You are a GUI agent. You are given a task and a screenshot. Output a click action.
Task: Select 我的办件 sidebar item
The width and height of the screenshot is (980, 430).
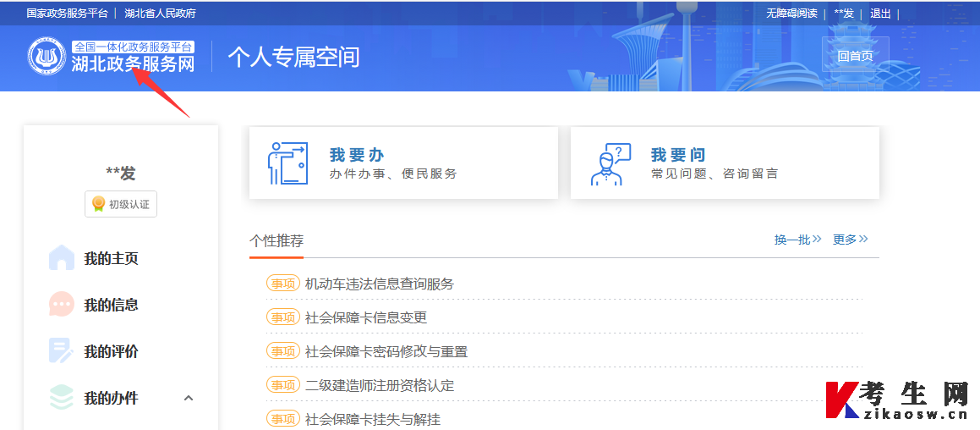click(112, 398)
